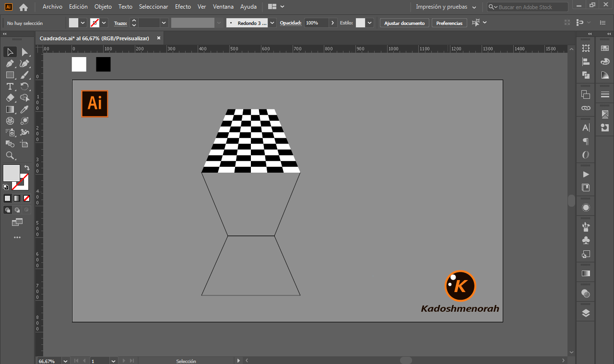Select the Direct Selection tool

tap(24, 52)
